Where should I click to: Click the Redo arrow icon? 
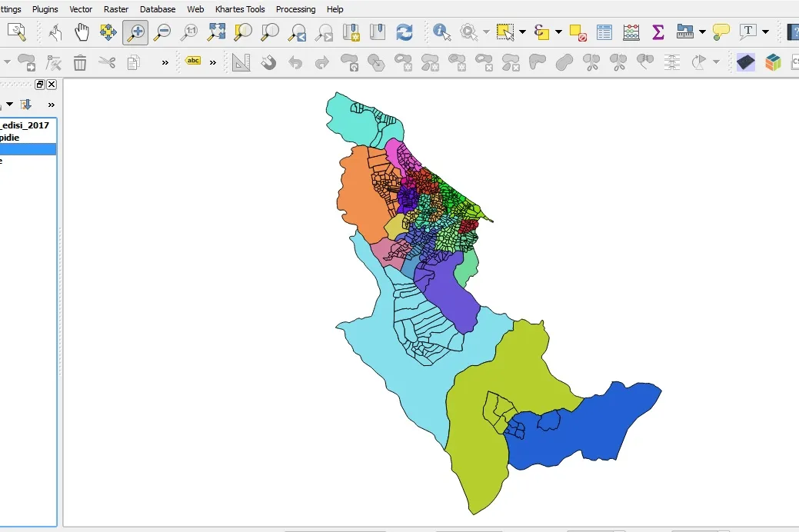(x=322, y=63)
